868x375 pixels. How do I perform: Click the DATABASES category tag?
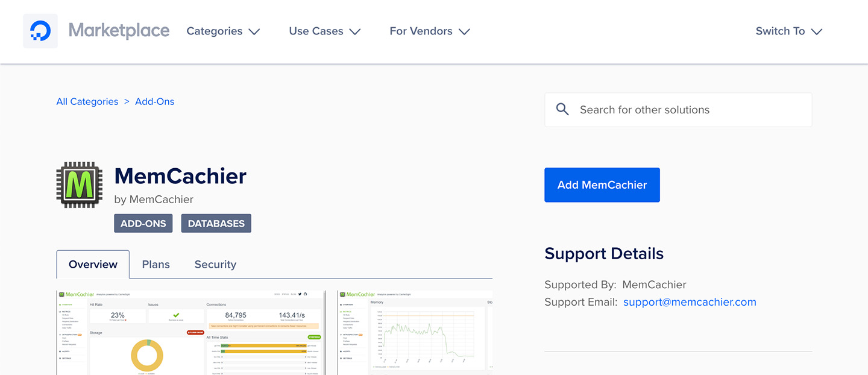click(216, 223)
